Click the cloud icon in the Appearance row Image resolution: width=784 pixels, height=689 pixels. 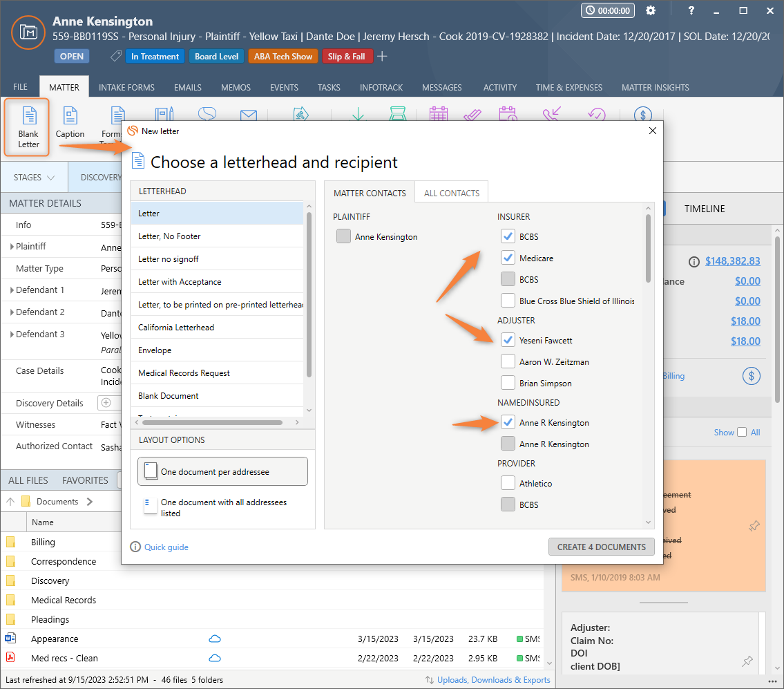[x=215, y=639]
